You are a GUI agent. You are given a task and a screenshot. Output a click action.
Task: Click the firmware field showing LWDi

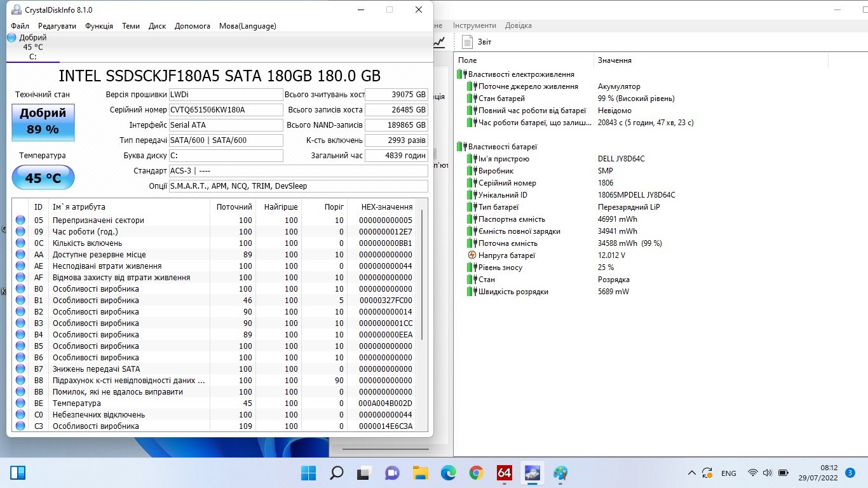point(226,95)
